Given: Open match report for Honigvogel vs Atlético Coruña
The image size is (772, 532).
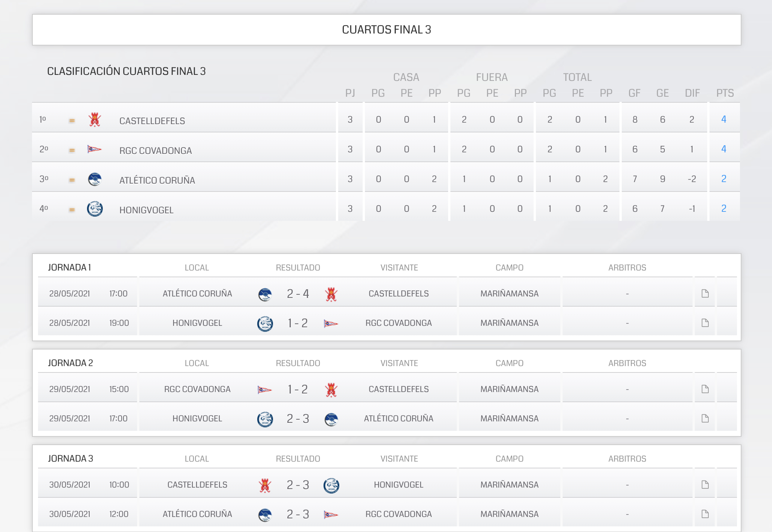Looking at the screenshot, I should pos(705,418).
